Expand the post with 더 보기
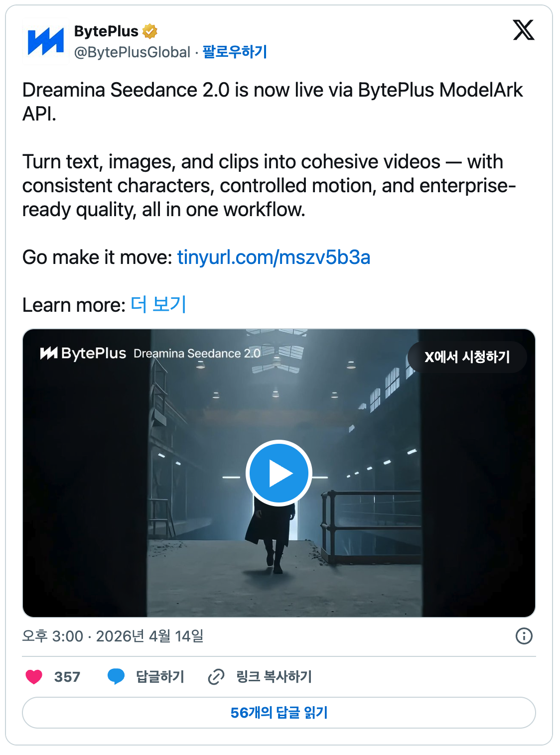The width and height of the screenshot is (560, 755). [x=158, y=305]
